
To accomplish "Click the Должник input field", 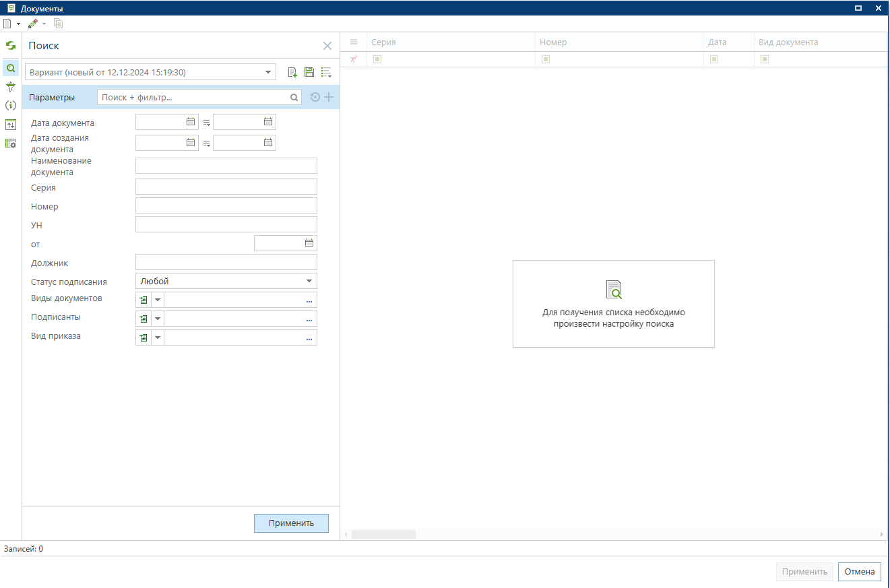I will [226, 262].
